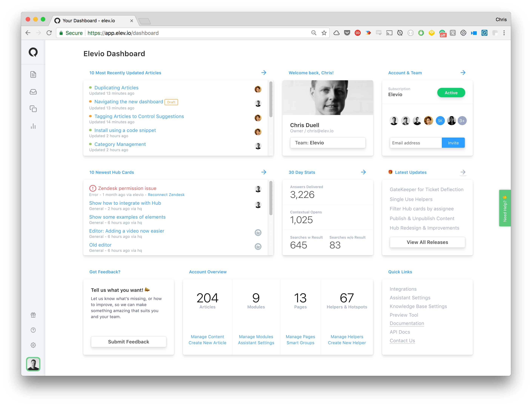Click the gift box icon in sidebar
532x406 pixels.
pos(33,315)
